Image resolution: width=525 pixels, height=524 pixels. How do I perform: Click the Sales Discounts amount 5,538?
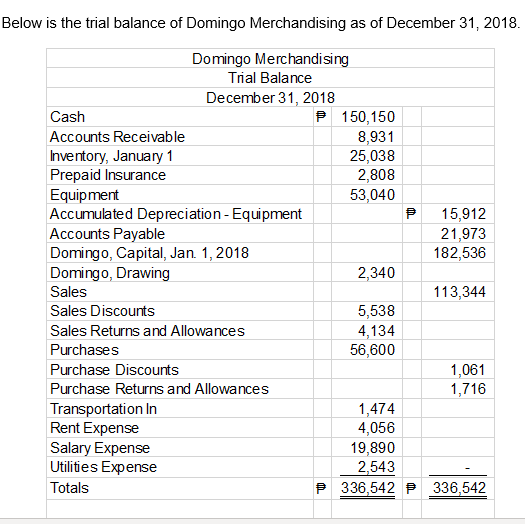click(376, 311)
